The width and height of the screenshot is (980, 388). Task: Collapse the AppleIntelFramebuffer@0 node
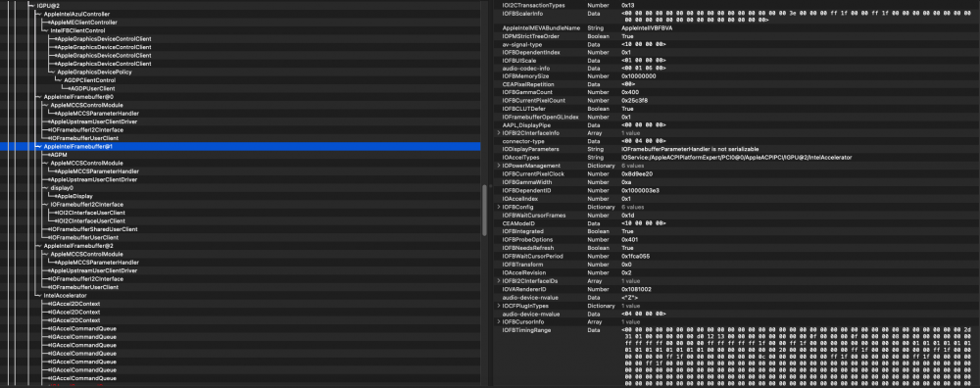(x=38, y=97)
